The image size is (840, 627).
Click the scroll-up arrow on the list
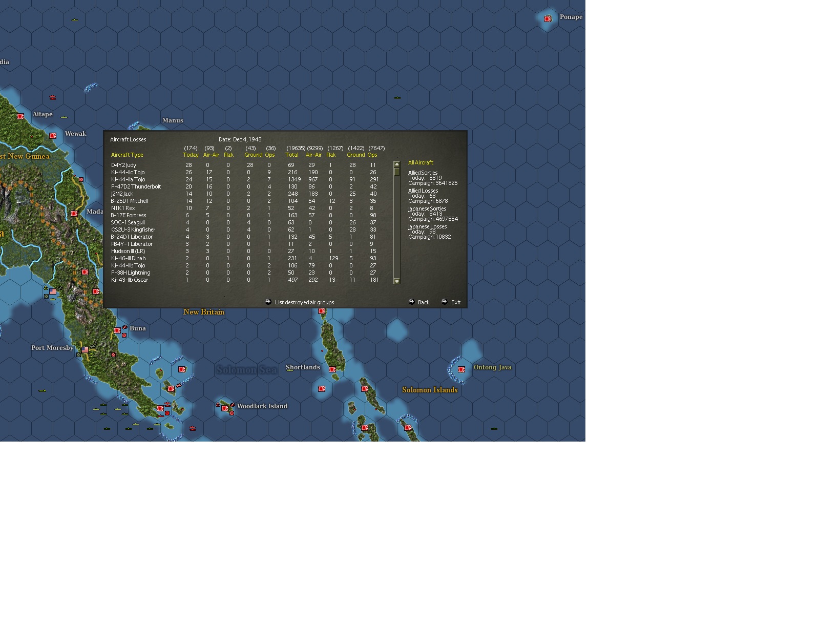(x=397, y=163)
